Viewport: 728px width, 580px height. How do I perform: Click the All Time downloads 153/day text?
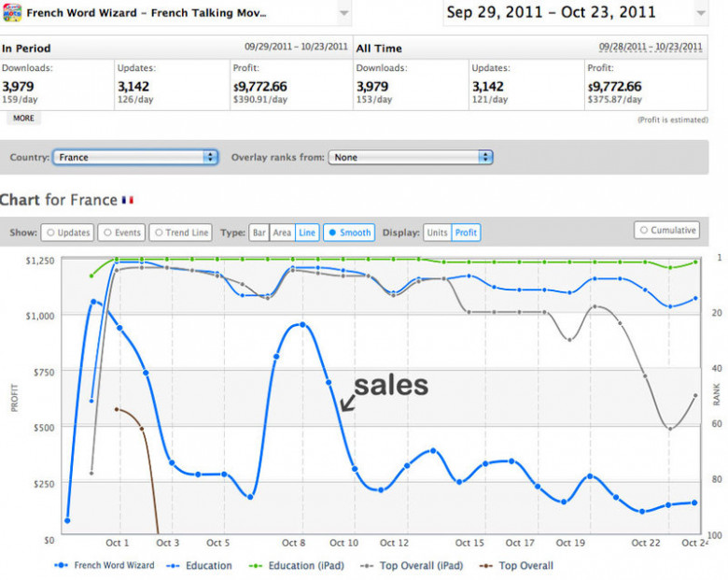click(374, 99)
